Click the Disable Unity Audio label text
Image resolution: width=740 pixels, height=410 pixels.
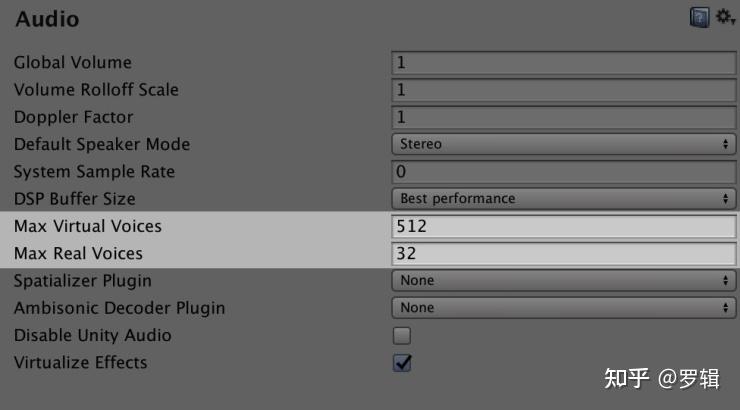pos(92,335)
